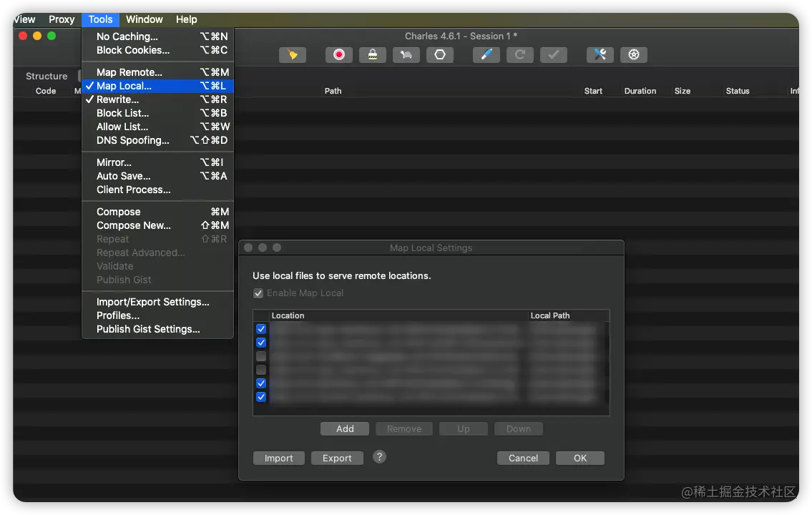Open the tools wrench icon
Screen dimensions: 812x515
pos(600,55)
